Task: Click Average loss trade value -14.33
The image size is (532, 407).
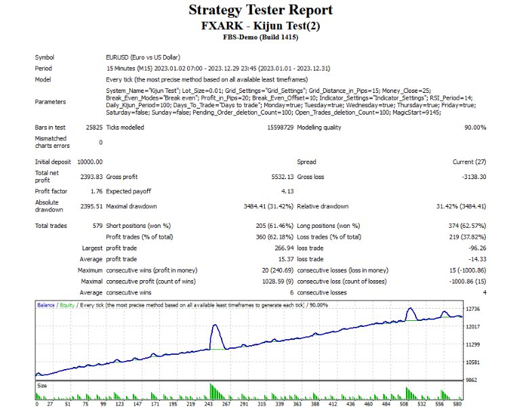Action: coord(477,259)
